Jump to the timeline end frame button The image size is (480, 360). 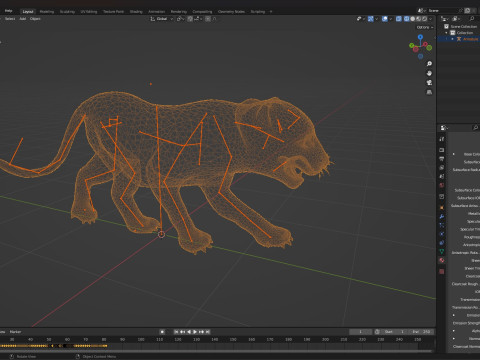(208, 332)
